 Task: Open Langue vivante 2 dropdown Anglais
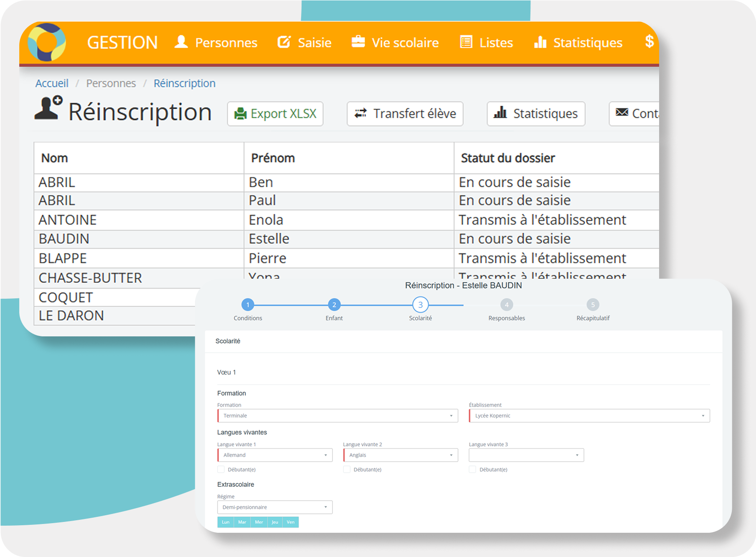[401, 455]
